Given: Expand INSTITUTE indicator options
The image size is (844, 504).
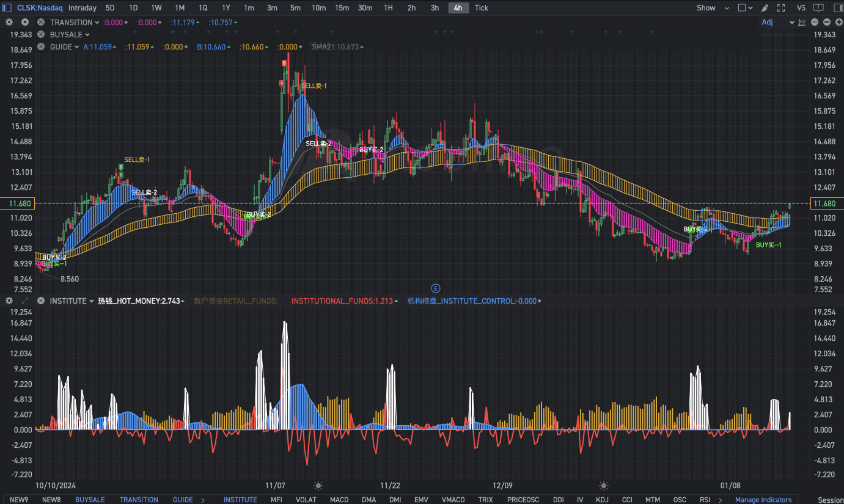Looking at the screenshot, I should 91,301.
